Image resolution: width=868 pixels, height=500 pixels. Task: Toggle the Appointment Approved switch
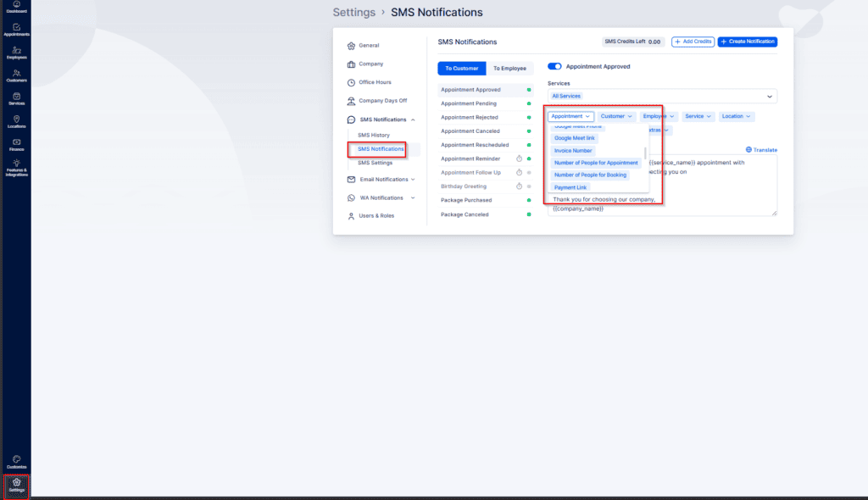(554, 66)
